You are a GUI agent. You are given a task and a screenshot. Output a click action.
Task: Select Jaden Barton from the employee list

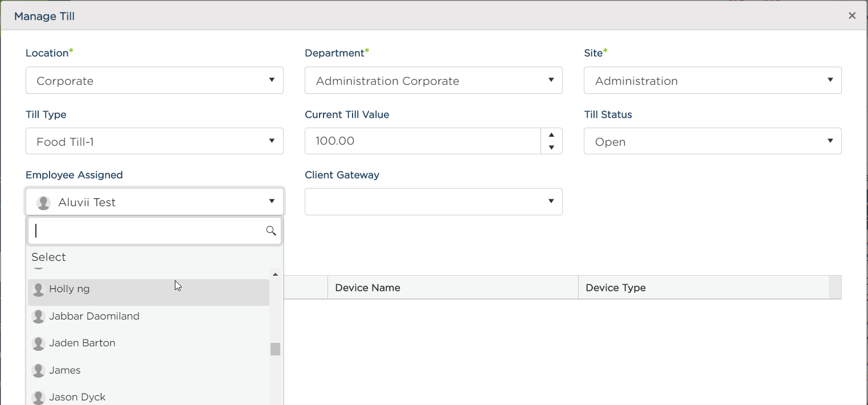pyautogui.click(x=82, y=343)
